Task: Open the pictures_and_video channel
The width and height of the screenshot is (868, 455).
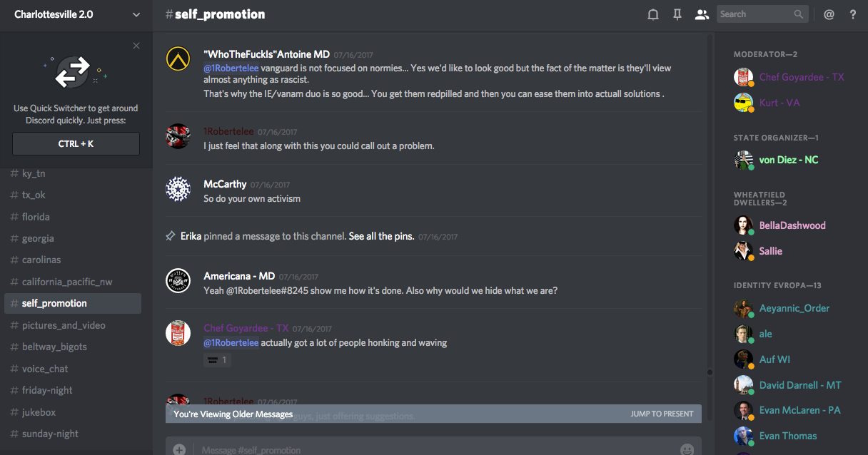Action: (64, 325)
